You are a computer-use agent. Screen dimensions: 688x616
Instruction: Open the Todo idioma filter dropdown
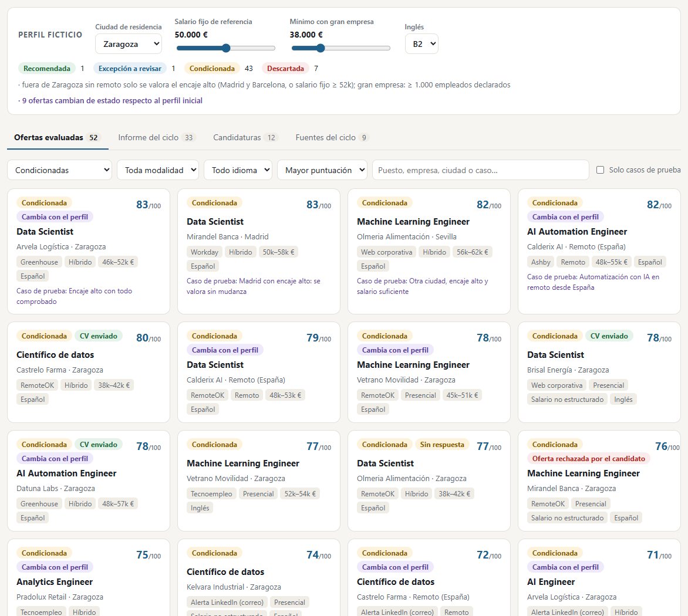click(238, 170)
